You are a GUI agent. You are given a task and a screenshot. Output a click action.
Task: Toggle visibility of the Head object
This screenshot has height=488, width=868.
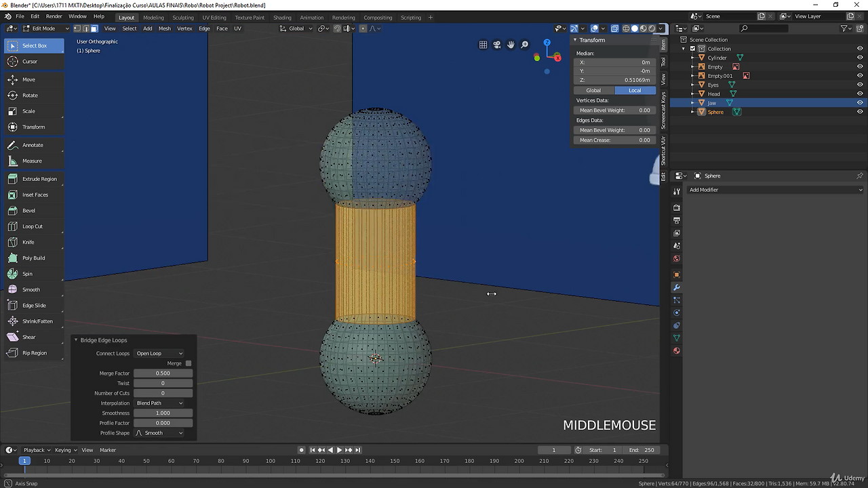pos(860,94)
